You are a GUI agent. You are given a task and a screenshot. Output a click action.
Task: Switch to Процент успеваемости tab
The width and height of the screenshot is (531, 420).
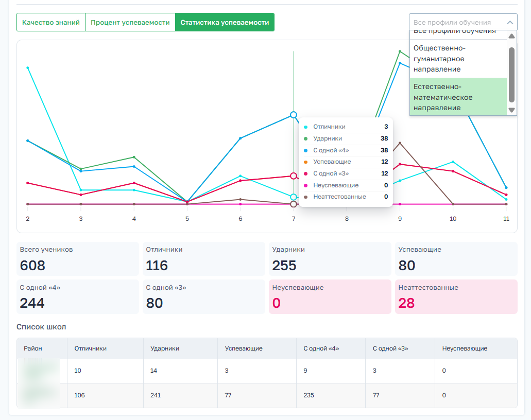pyautogui.click(x=130, y=22)
